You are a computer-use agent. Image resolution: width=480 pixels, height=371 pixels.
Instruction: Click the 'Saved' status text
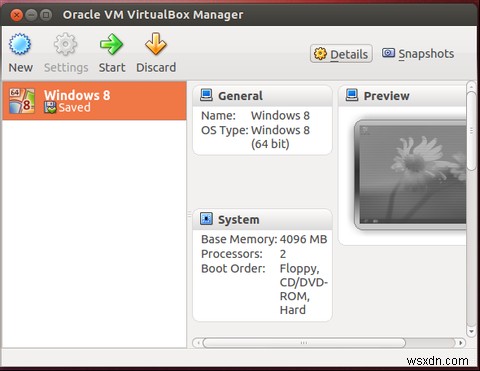pyautogui.click(x=75, y=107)
